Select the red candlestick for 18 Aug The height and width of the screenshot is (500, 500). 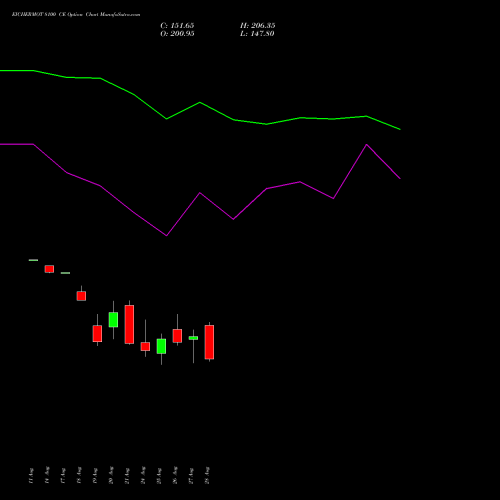[81, 296]
